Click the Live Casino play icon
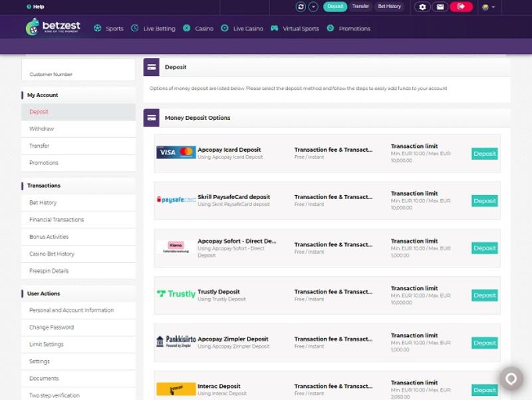532x400 pixels. (225, 28)
